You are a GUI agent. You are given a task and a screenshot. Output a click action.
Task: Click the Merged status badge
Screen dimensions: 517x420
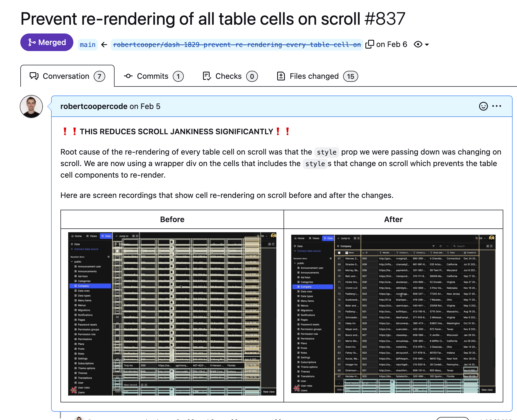click(47, 42)
